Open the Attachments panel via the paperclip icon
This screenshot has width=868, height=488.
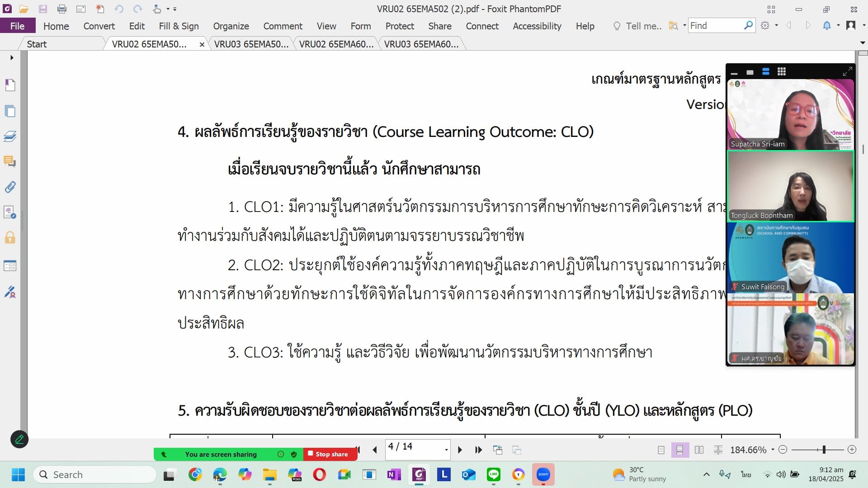click(x=10, y=187)
